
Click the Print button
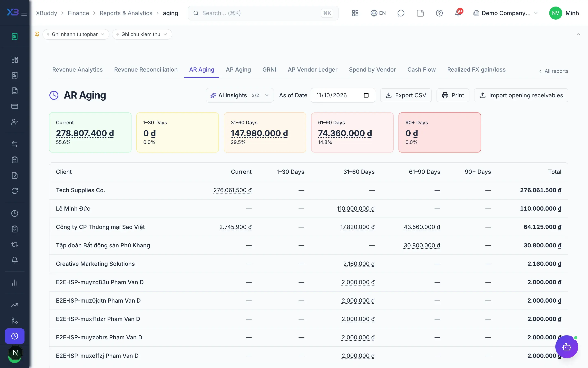(453, 95)
